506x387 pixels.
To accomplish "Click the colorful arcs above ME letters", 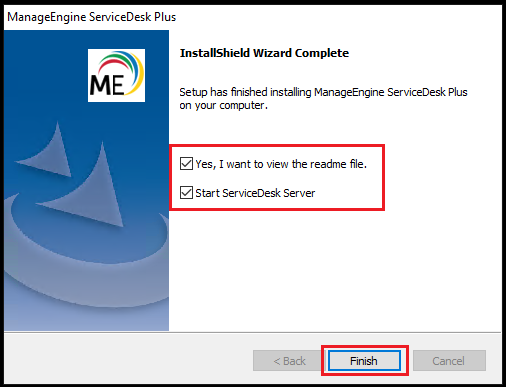I will pos(121,66).
